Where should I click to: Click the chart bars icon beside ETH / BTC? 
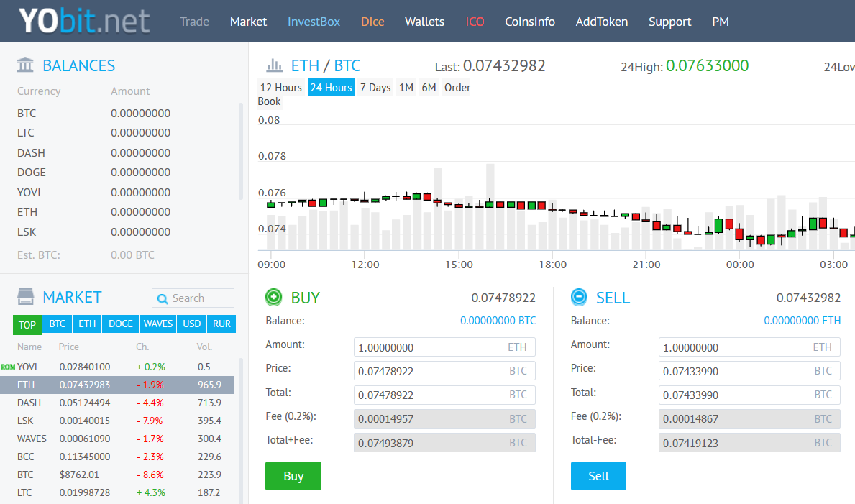pos(274,65)
